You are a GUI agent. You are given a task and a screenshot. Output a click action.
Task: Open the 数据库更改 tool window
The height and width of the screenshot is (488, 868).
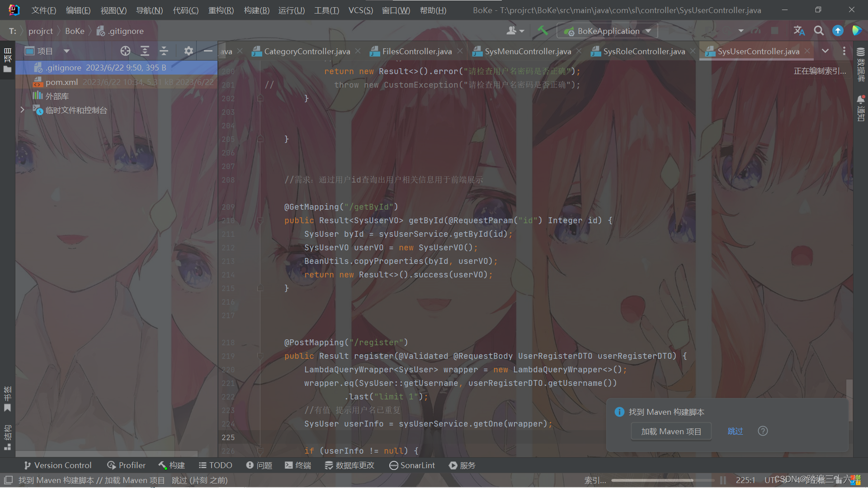pyautogui.click(x=349, y=465)
